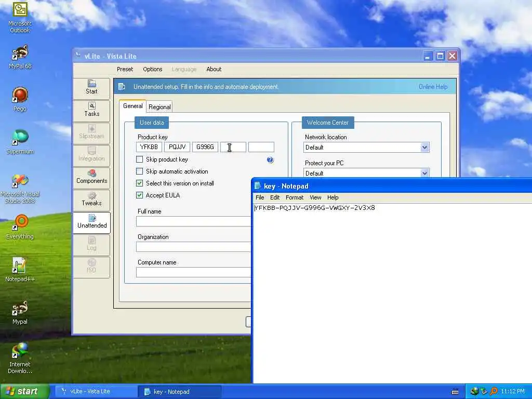
Task: Select the Notepad++ desktop icon
Action: pos(20,270)
